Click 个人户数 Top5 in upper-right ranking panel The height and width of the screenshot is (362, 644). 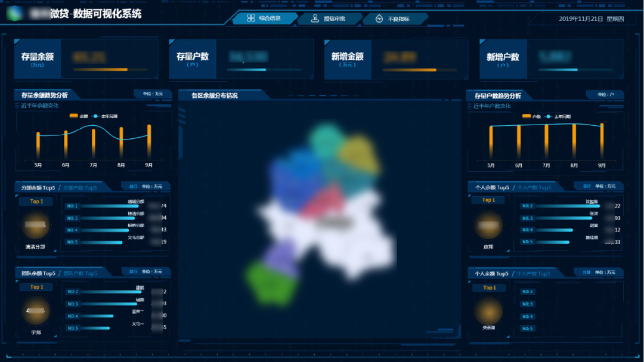pyautogui.click(x=534, y=187)
